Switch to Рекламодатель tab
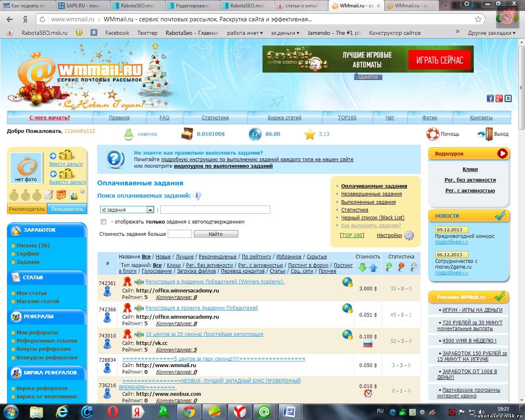The image size is (525, 420). 27,209
